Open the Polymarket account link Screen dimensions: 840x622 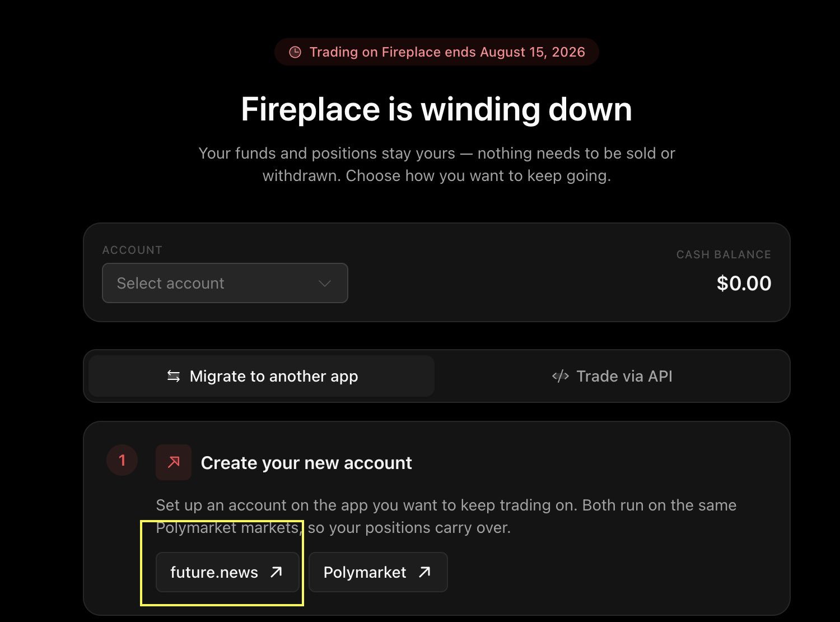point(378,572)
